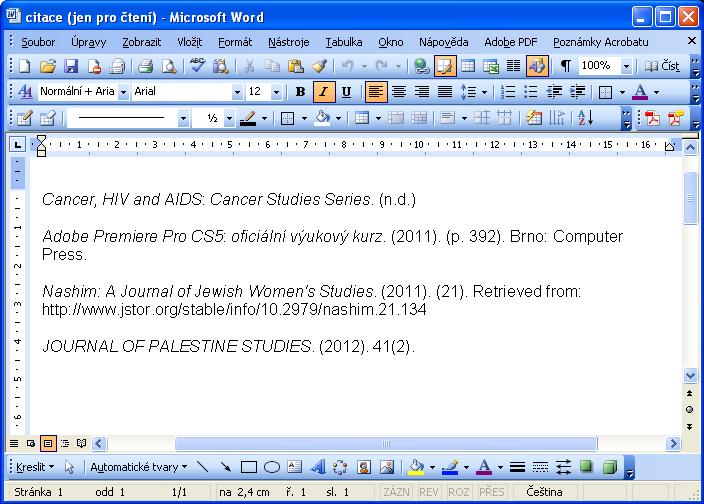Switch to Normal view at bottom left
This screenshot has height=504, width=704.
pyautogui.click(x=14, y=444)
